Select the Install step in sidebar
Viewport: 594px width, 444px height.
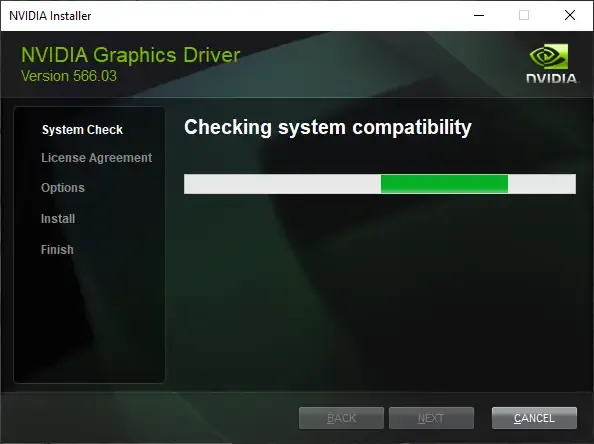(58, 219)
